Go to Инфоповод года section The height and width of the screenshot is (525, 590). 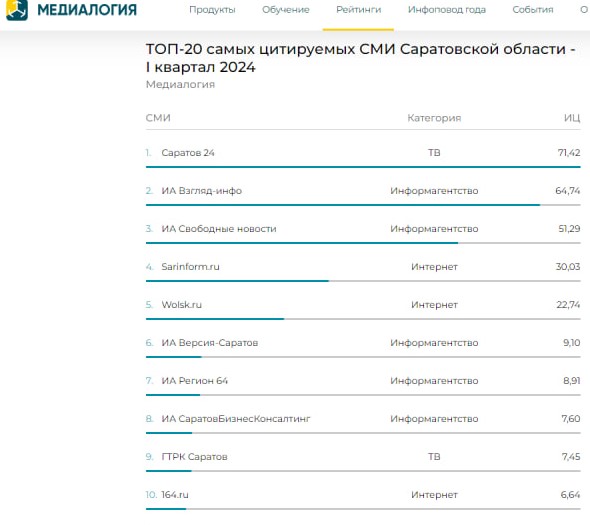point(447,10)
